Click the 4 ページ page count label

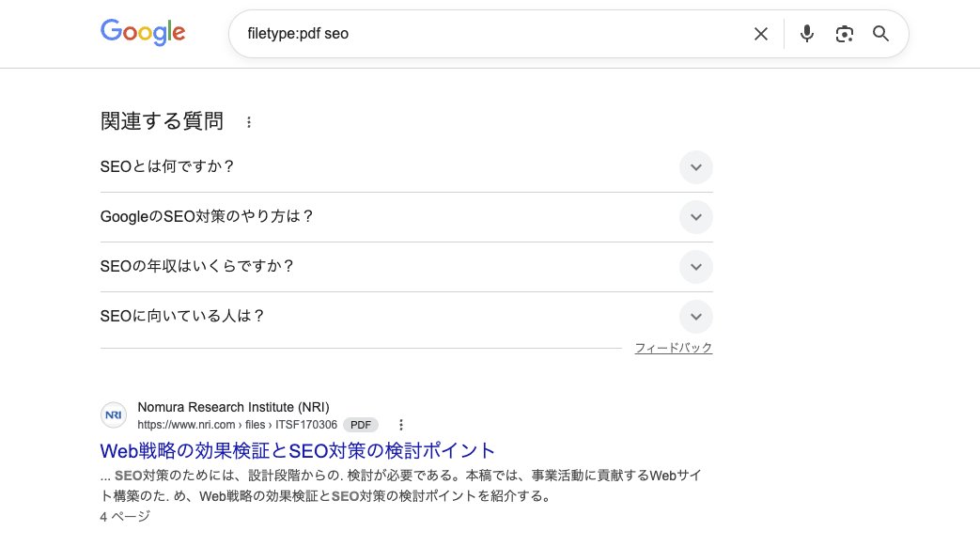125,516
